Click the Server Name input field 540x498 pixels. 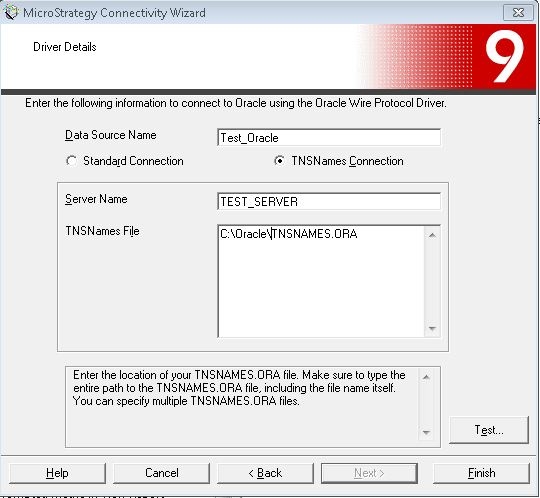tap(329, 201)
